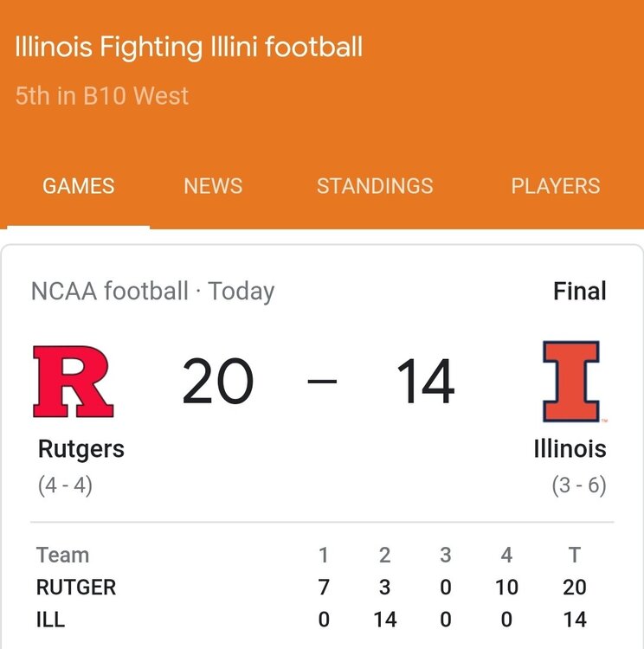Open the GAMES tab
This screenshot has height=649, width=644.
coord(79,186)
